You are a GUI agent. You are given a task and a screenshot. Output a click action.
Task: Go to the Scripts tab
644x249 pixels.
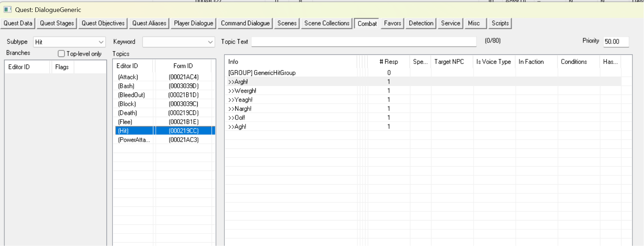click(500, 23)
